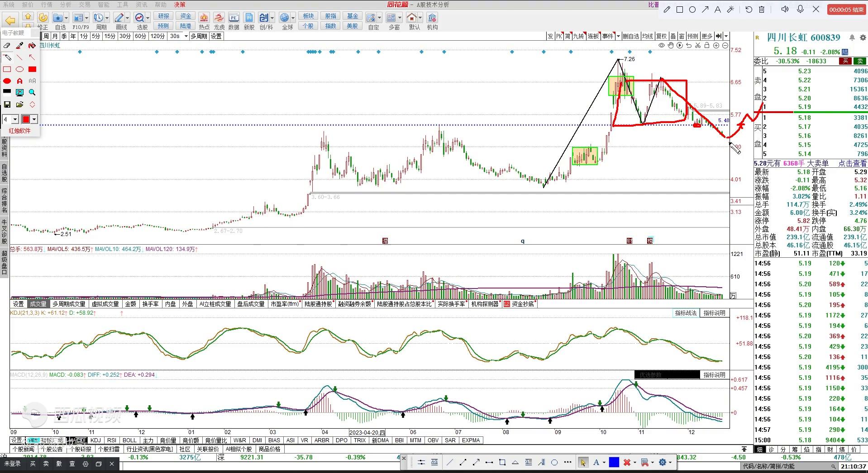868x473 pixels.
Task: Toggle the eye visibility icon above chart
Action: pos(662,46)
